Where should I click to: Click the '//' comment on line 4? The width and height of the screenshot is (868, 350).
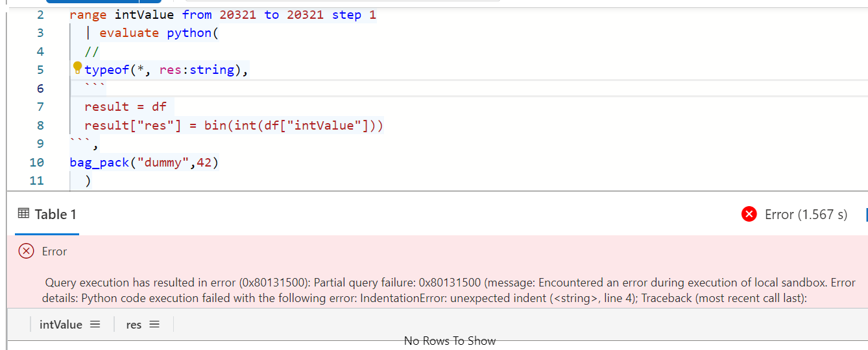click(x=91, y=51)
